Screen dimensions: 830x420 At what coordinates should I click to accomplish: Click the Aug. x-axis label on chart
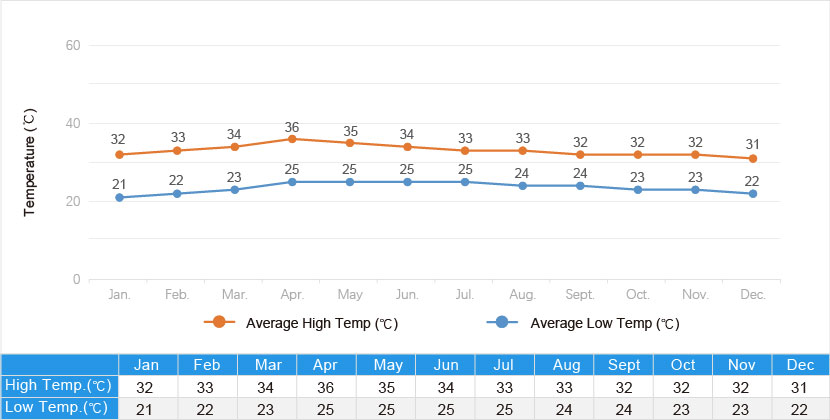(523, 295)
